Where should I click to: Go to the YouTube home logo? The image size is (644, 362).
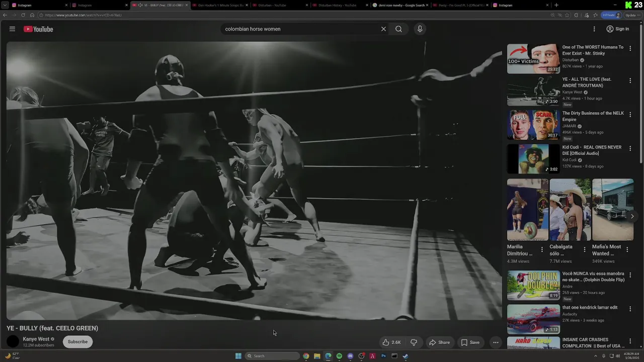click(38, 29)
